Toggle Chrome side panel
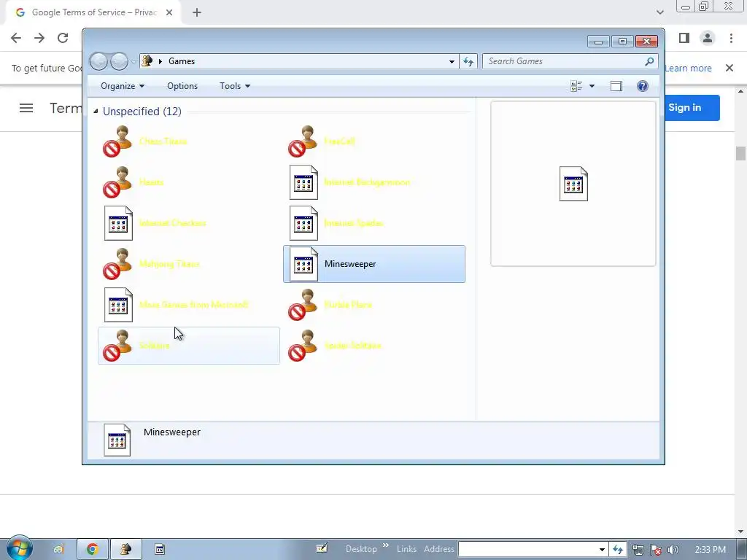This screenshot has height=560, width=747. click(x=684, y=38)
